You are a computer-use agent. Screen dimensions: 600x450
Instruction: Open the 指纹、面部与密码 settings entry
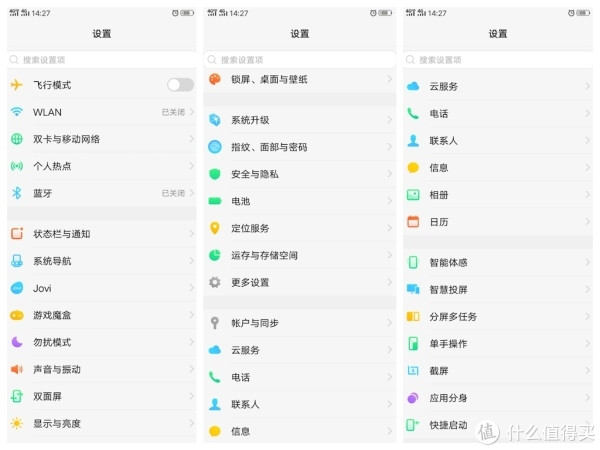tap(268, 147)
